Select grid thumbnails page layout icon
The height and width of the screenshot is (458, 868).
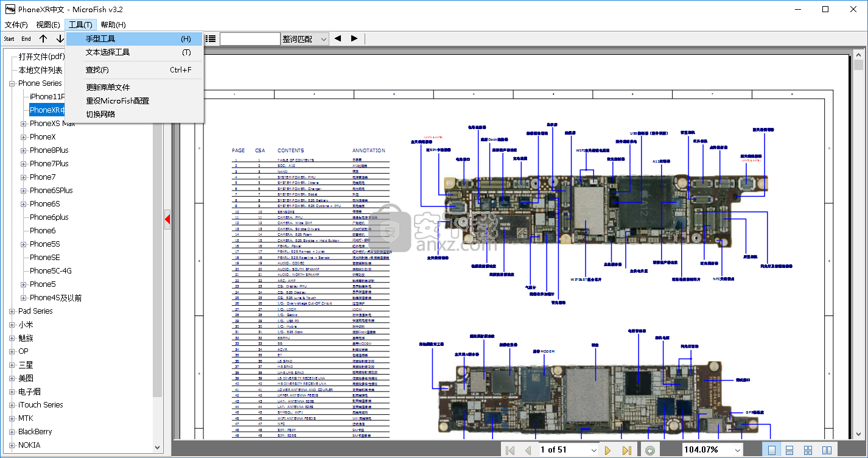[x=808, y=450]
